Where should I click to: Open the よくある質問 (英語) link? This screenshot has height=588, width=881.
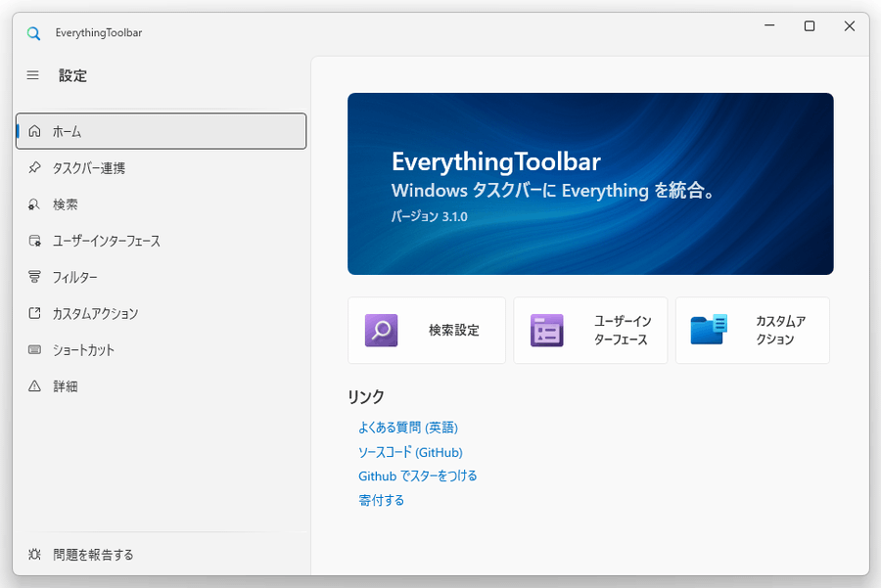408,428
